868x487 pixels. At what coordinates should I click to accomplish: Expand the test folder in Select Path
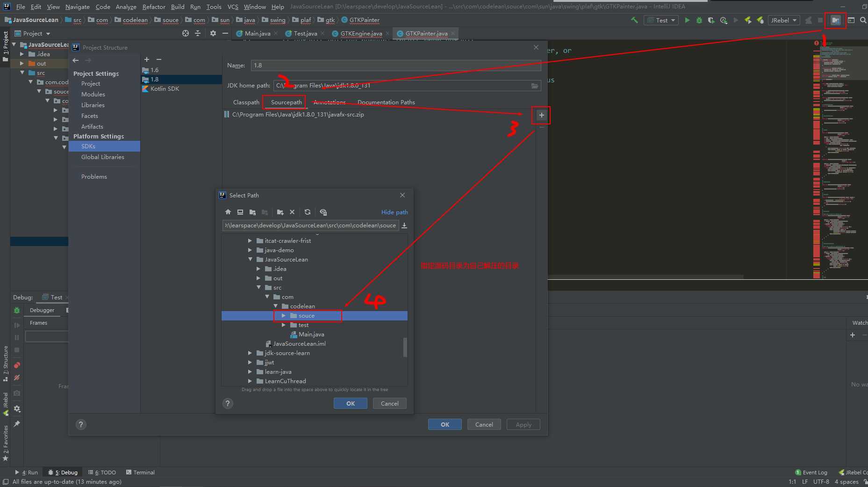pyautogui.click(x=284, y=325)
